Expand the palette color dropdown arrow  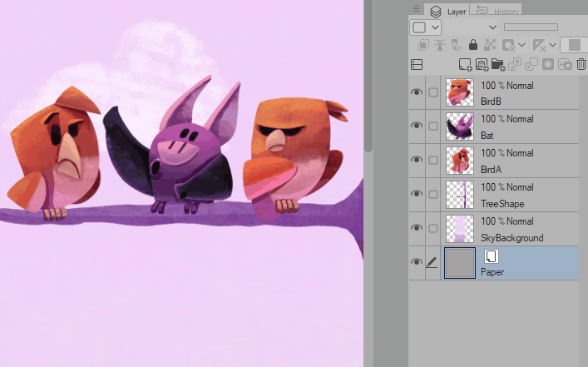click(434, 27)
